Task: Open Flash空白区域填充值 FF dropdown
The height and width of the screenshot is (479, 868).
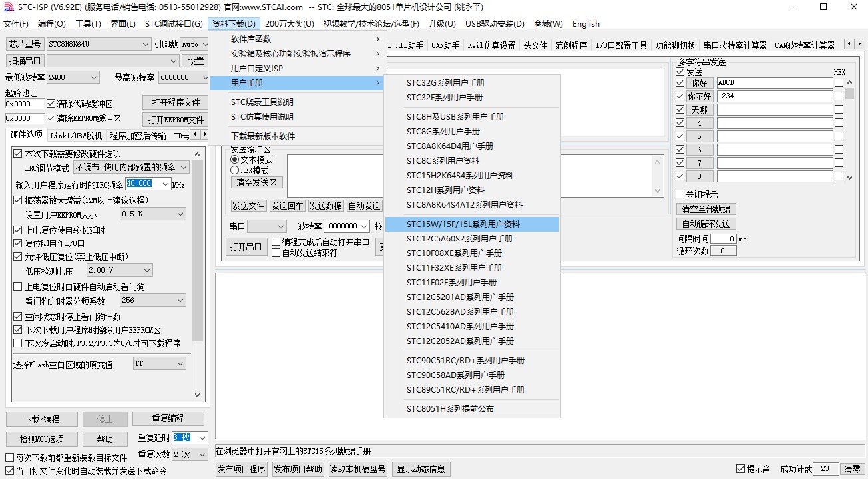Action: 159,364
